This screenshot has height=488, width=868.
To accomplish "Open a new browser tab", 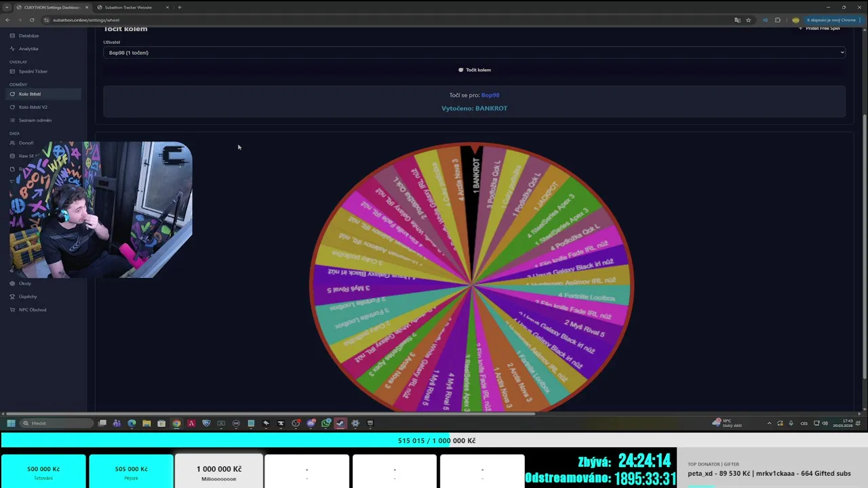I will 179,7.
